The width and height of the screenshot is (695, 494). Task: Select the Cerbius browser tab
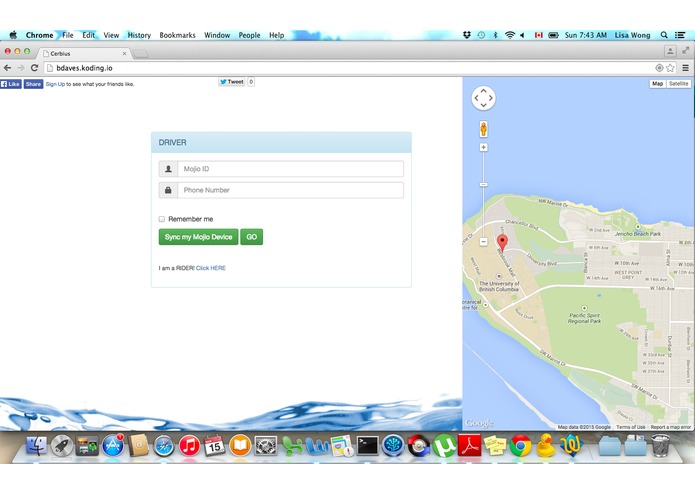[x=84, y=53]
